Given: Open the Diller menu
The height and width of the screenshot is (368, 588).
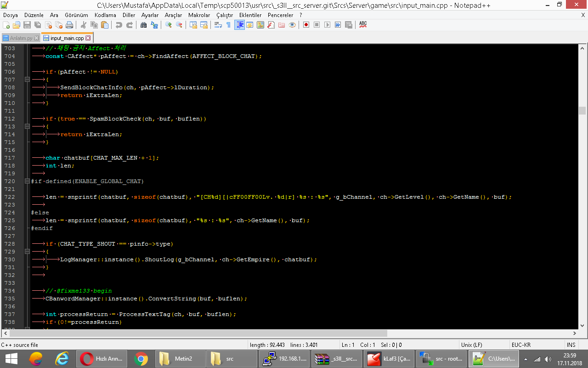Looking at the screenshot, I should (129, 15).
